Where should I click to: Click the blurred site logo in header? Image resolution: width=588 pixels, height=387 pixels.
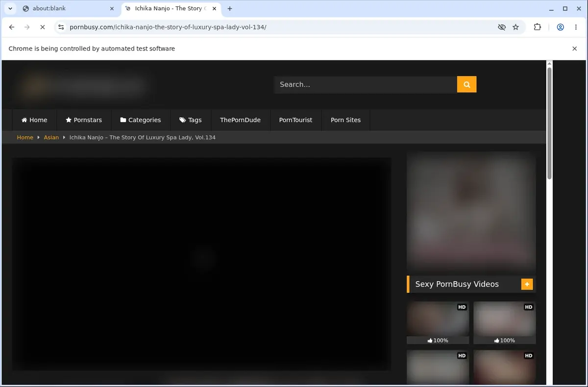pos(83,85)
